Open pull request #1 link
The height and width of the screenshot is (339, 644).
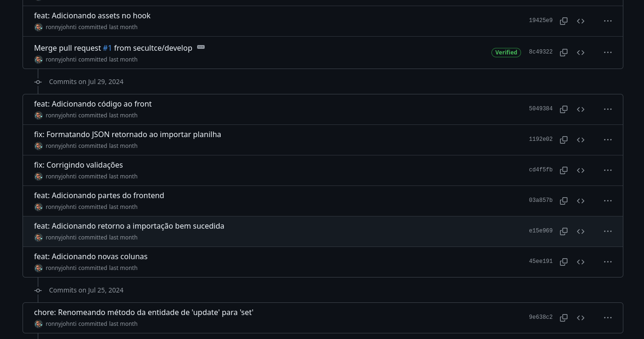coord(107,48)
